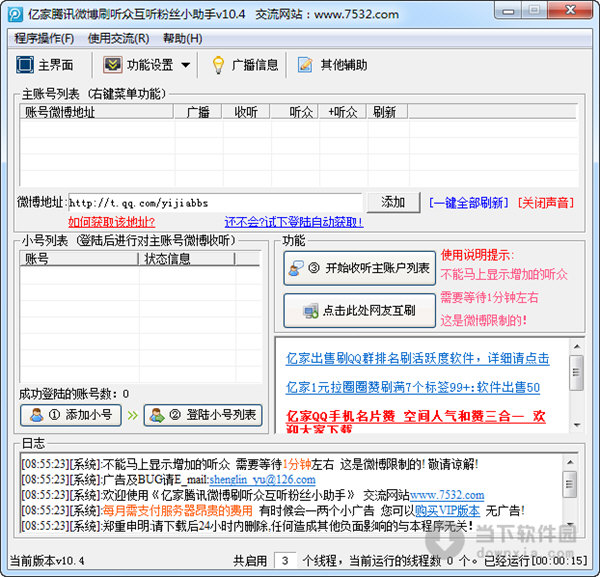Minimize the application window

point(508,10)
